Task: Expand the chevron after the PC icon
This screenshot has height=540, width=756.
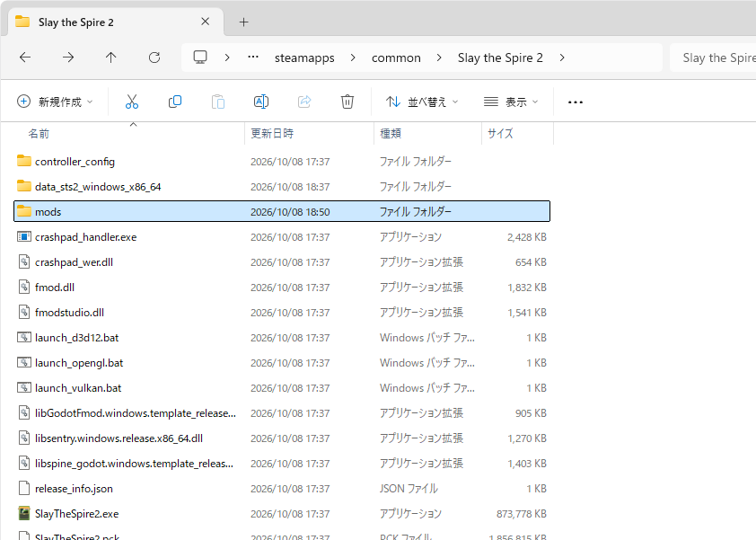Action: pyautogui.click(x=227, y=58)
